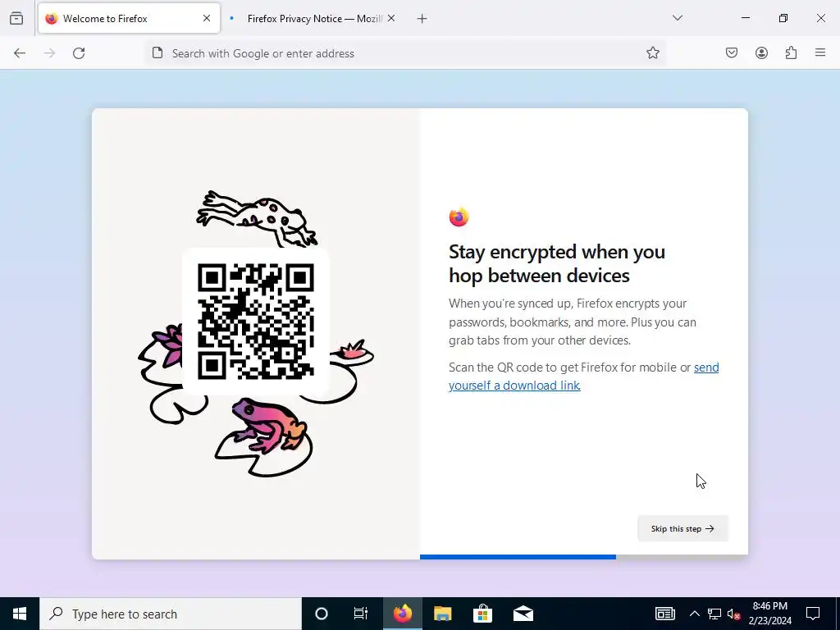840x630 pixels.
Task: Open the Mail app from the taskbar
Action: (523, 614)
